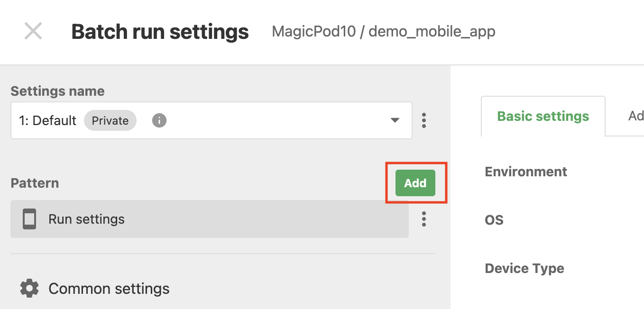Open the demo_mobile_app project link
This screenshot has height=309, width=644.
[x=432, y=32]
